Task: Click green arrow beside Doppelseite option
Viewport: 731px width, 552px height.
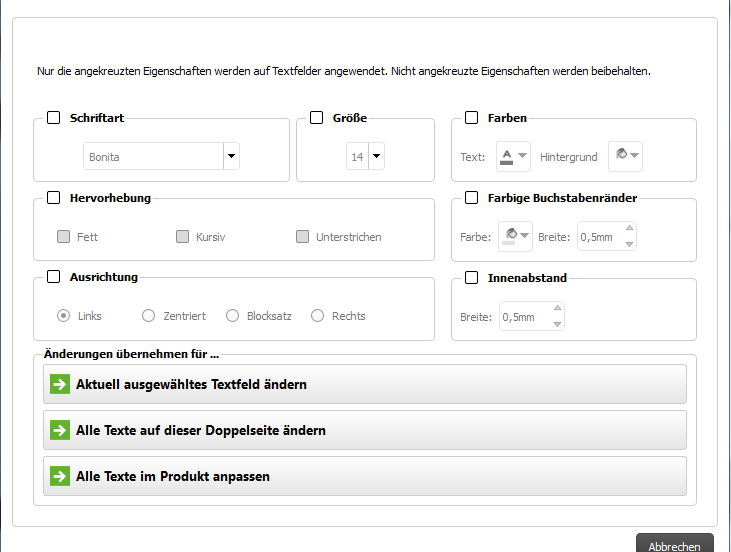Action: click(60, 430)
